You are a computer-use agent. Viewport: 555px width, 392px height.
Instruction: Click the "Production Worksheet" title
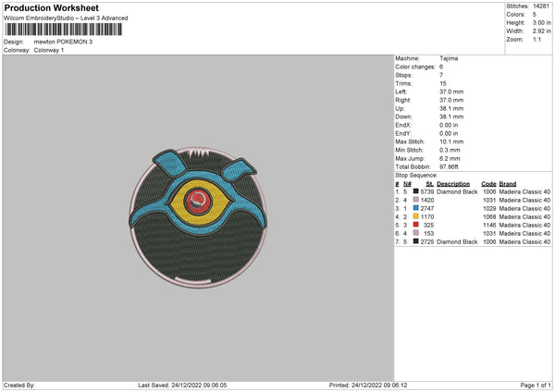51,7
